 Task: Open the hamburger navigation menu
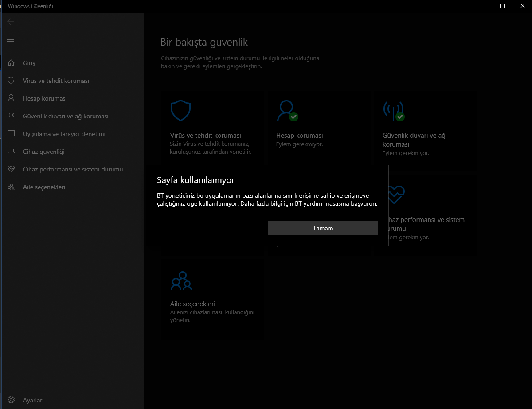(11, 41)
